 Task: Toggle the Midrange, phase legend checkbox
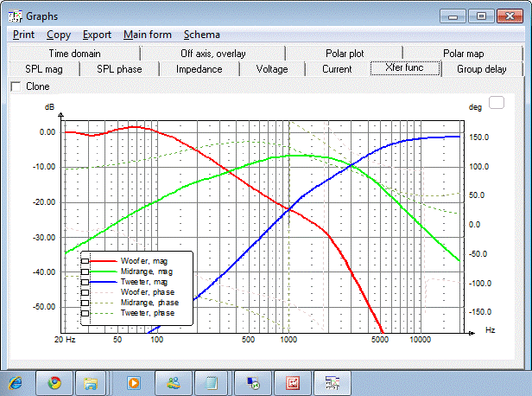coord(85,303)
